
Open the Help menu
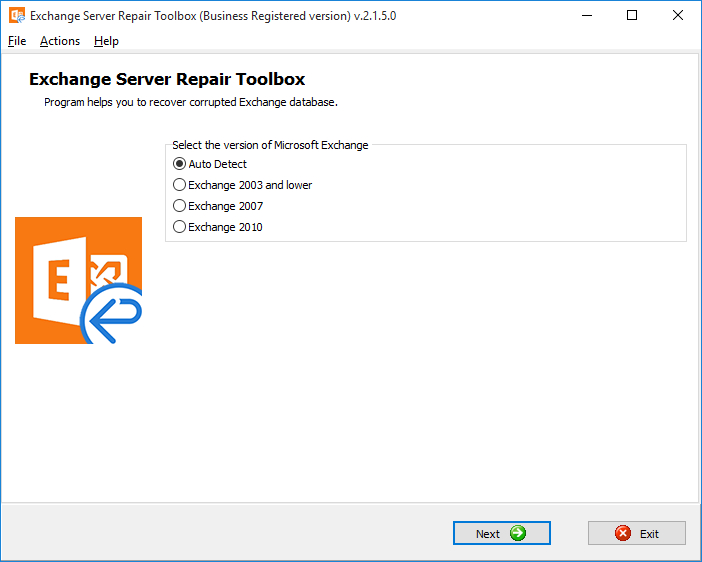click(106, 41)
